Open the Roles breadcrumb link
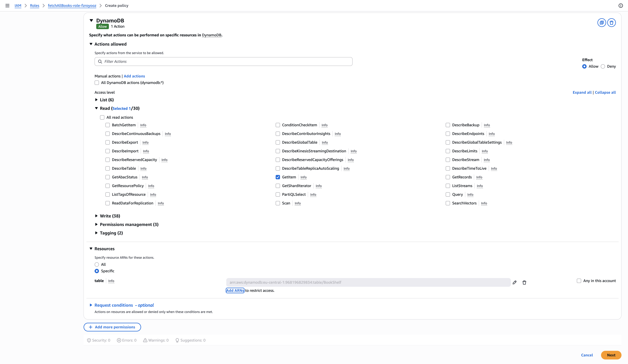Screen dimensions: 628x364 (x=35, y=5)
